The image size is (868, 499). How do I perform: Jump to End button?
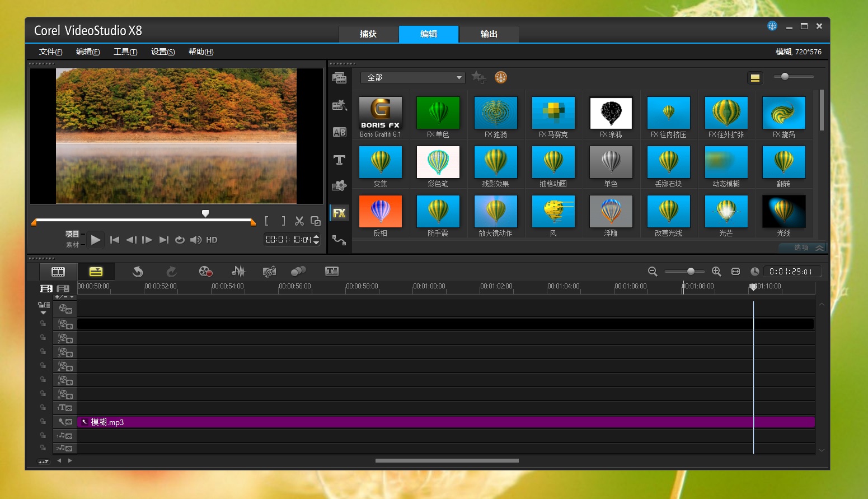click(163, 240)
